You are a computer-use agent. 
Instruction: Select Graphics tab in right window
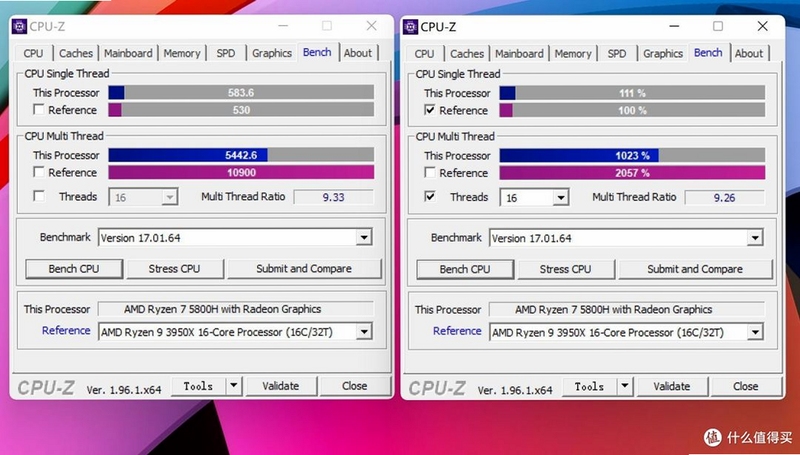click(x=662, y=54)
